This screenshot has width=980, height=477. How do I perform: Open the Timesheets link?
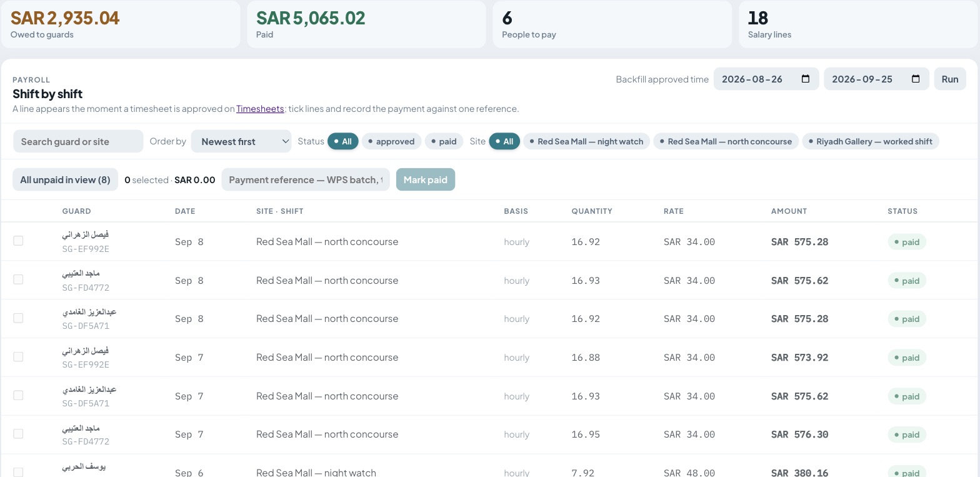click(x=260, y=109)
